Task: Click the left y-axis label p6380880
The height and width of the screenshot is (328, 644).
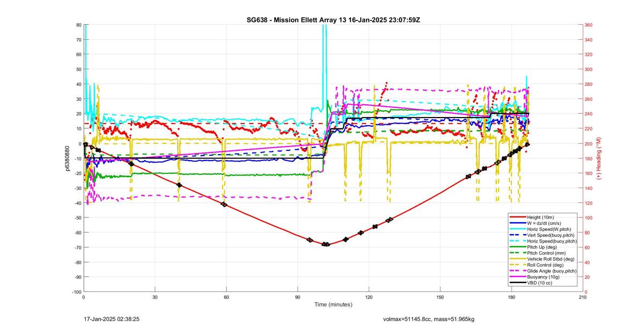Action: 68,159
